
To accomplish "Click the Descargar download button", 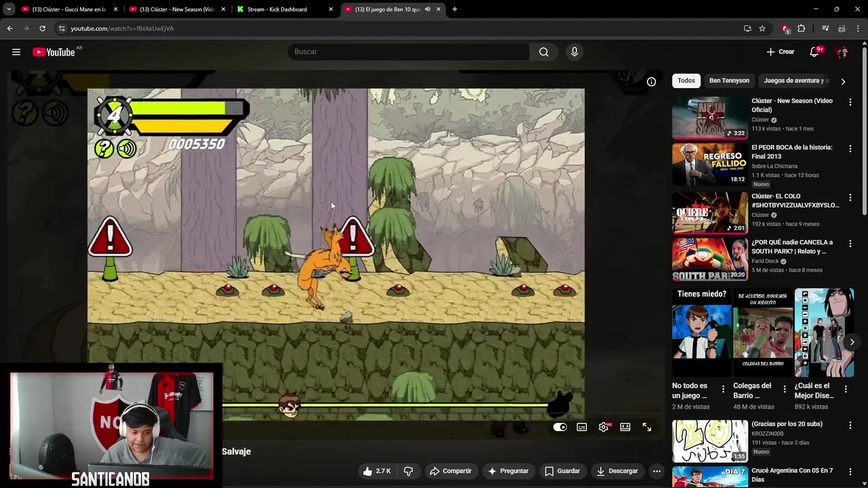I will pyautogui.click(x=617, y=471).
